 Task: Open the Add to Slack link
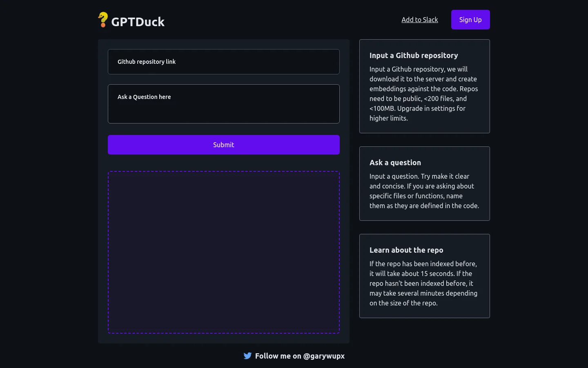point(419,20)
